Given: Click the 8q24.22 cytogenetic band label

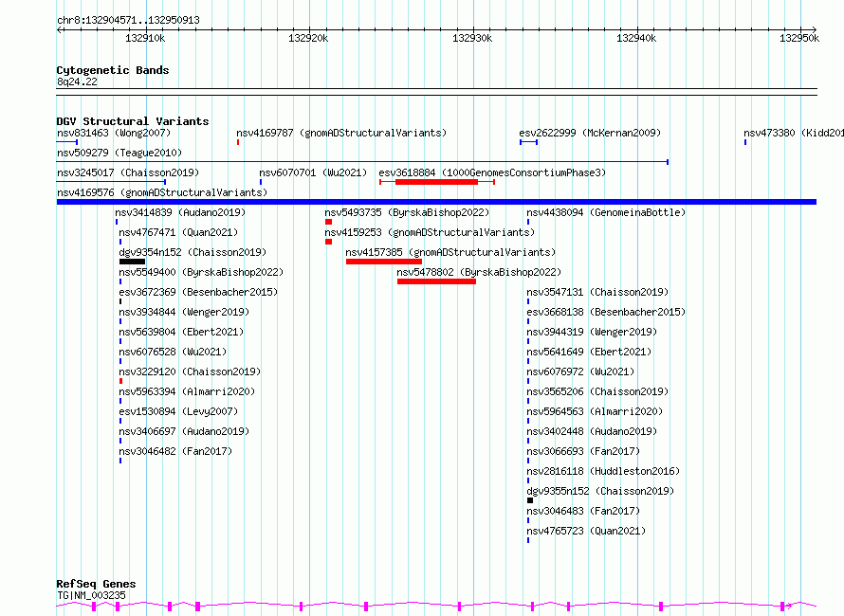Looking at the screenshot, I should (x=77, y=82).
